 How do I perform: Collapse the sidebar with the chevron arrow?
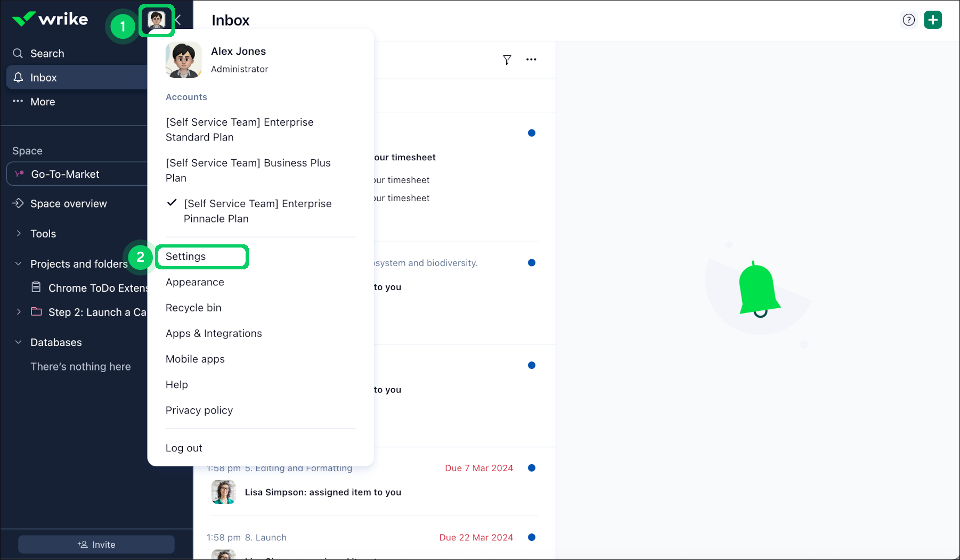tap(178, 20)
